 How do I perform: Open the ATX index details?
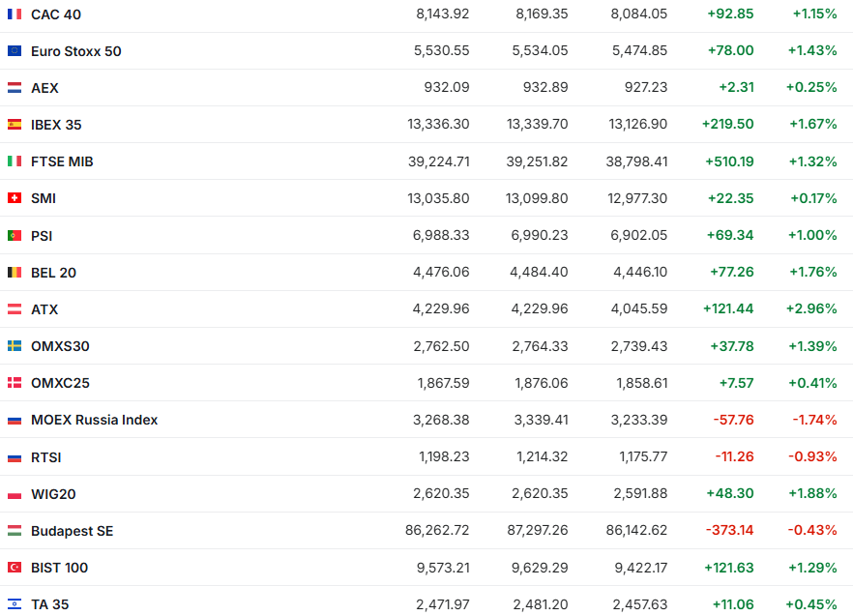pyautogui.click(x=44, y=309)
